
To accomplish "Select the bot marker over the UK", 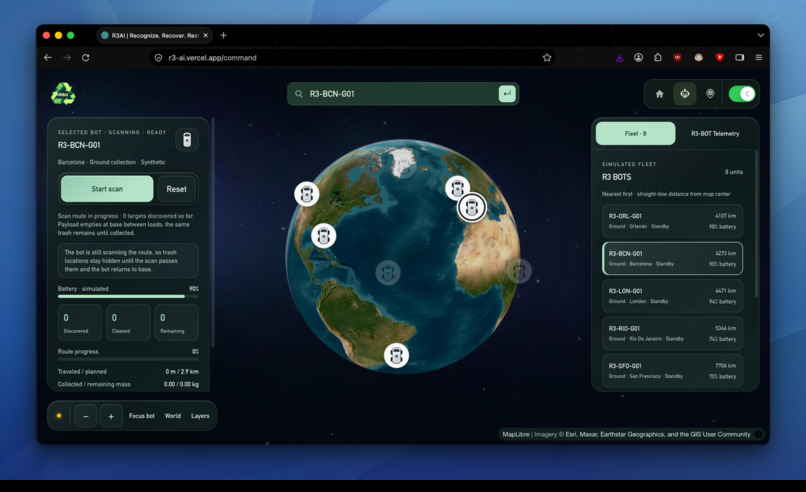I will point(457,188).
